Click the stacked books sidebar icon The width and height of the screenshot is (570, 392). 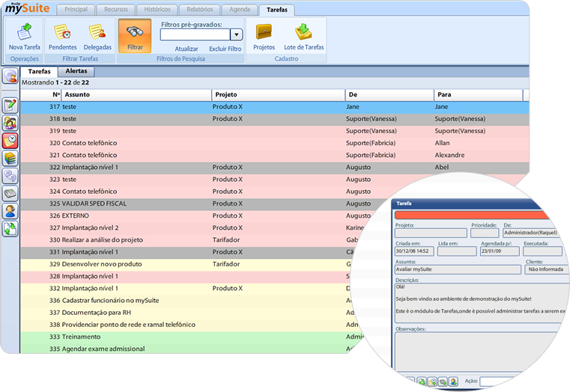coord(10,158)
